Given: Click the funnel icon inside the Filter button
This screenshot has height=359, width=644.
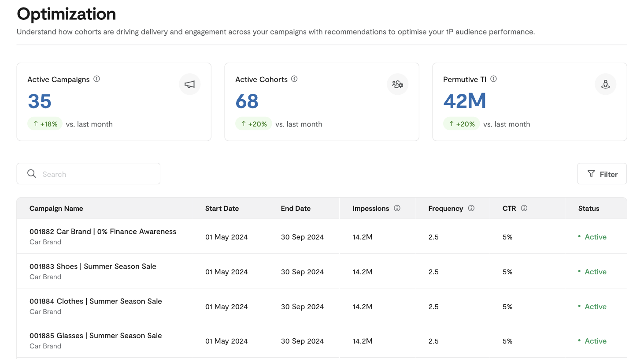Looking at the screenshot, I should (592, 174).
